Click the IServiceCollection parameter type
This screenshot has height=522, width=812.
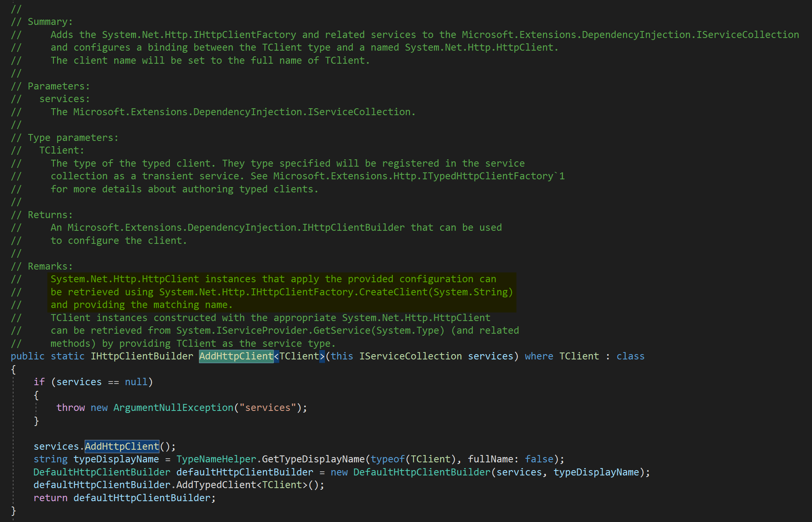[410, 356]
